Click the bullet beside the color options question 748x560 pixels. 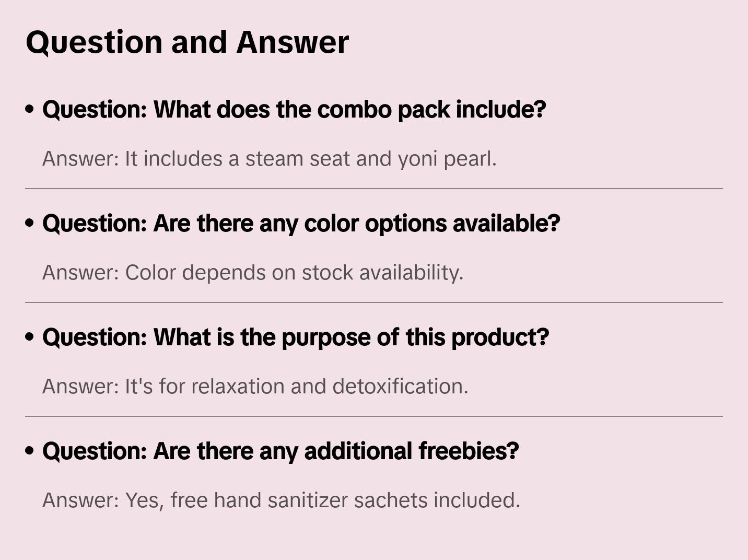[x=30, y=223]
